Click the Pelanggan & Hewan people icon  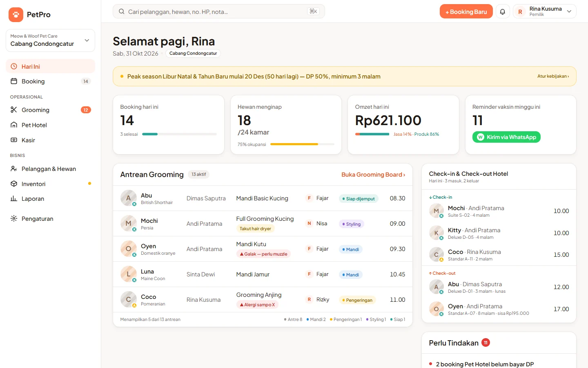[14, 168]
